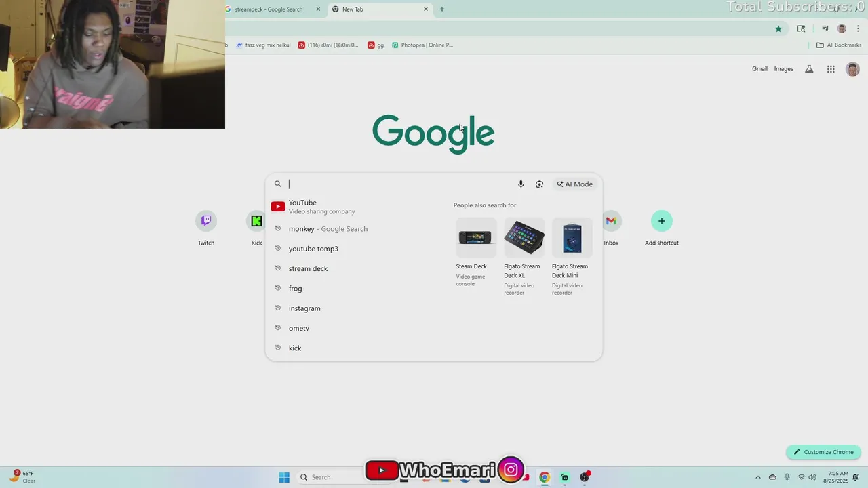Viewport: 868px width, 488px height.
Task: Show hidden system tray icons
Action: 758,477
